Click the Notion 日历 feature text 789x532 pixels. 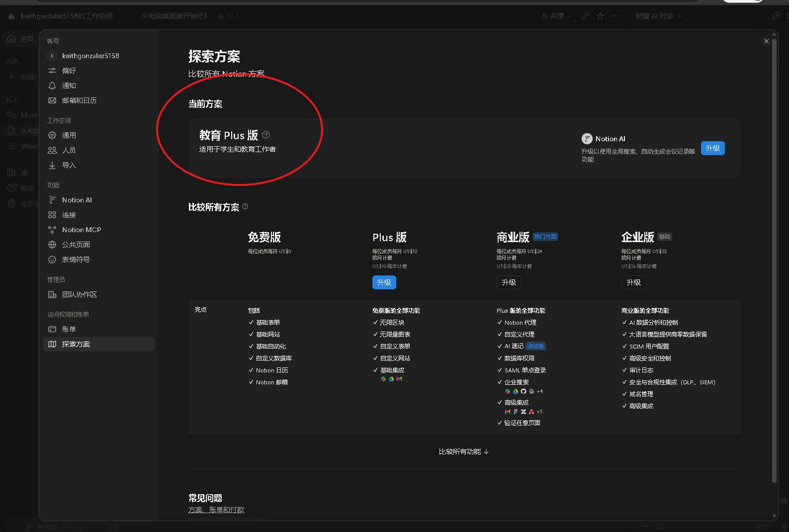click(272, 370)
